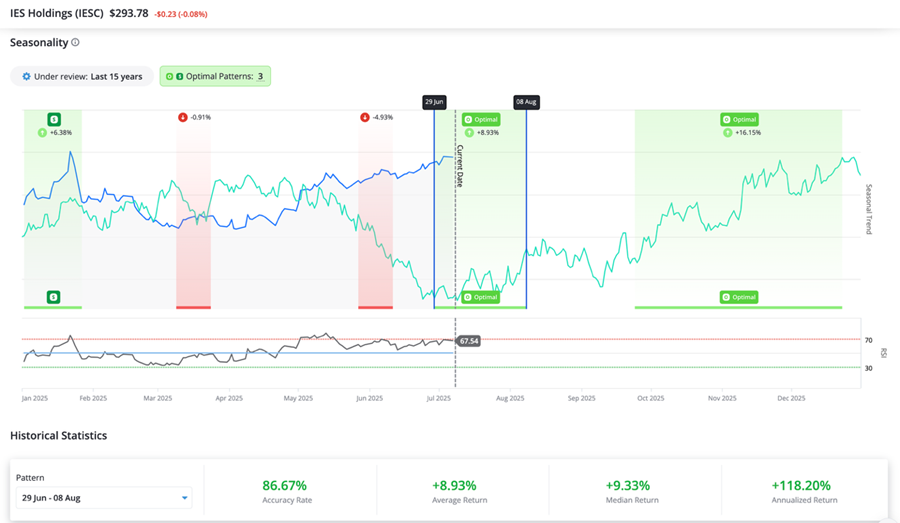900x523 pixels.
Task: Click the 08 Aug end-date marker
Action: 526,102
